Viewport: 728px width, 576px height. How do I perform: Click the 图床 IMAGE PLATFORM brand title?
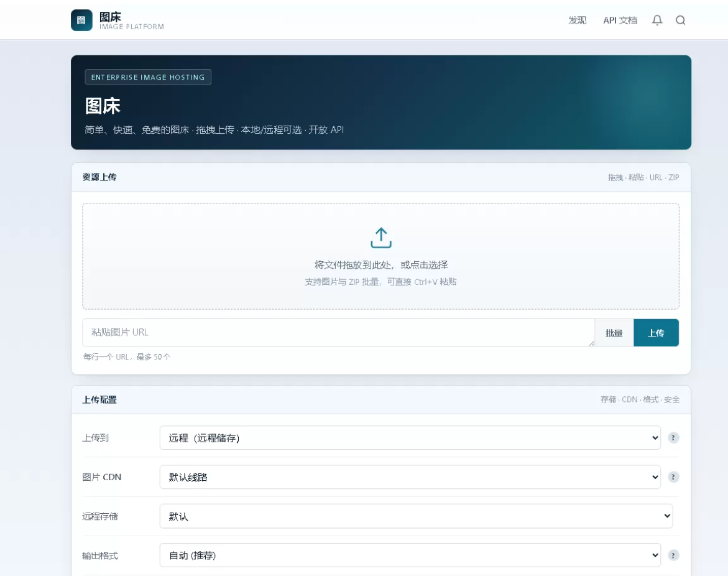pyautogui.click(x=131, y=21)
